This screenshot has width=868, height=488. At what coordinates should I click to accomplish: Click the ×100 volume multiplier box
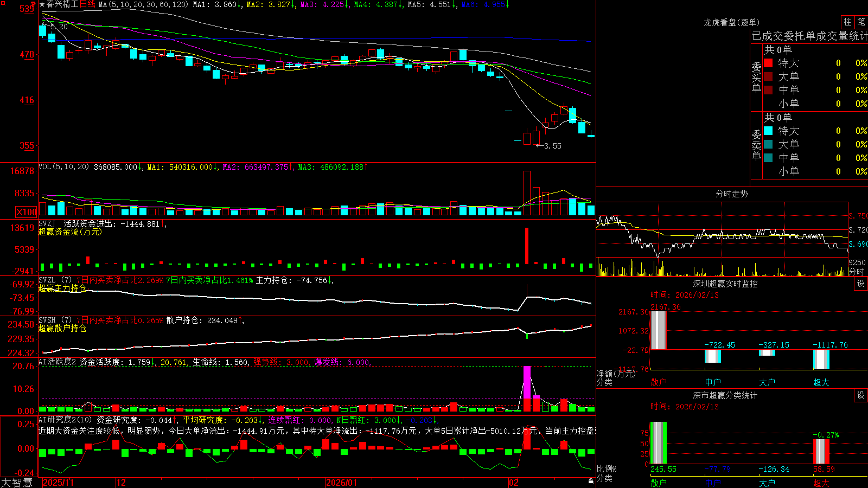[26, 212]
